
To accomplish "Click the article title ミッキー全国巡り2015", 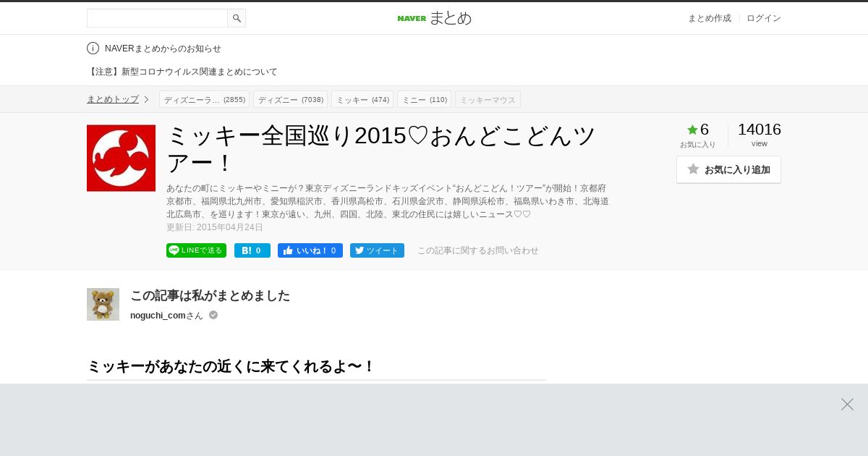I will point(382,149).
